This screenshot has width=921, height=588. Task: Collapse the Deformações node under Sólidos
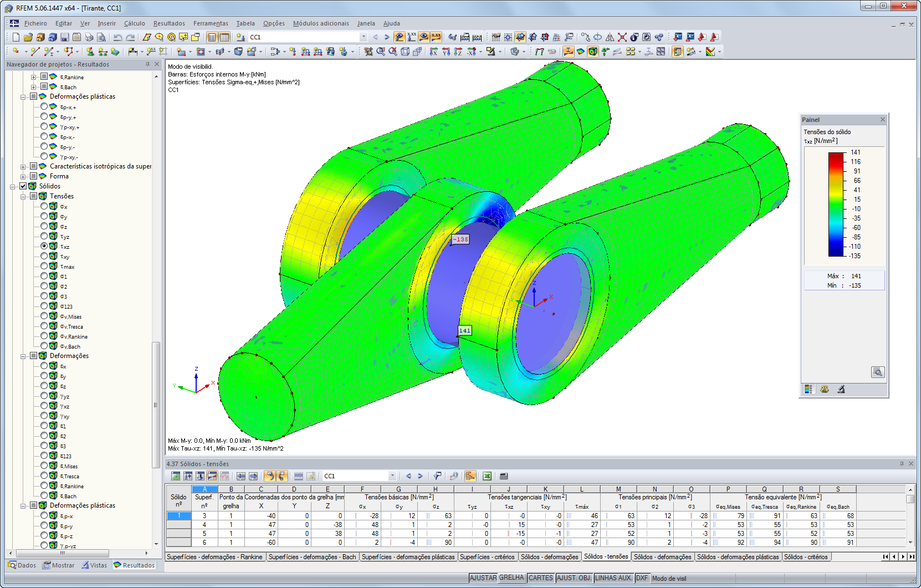[23, 356]
